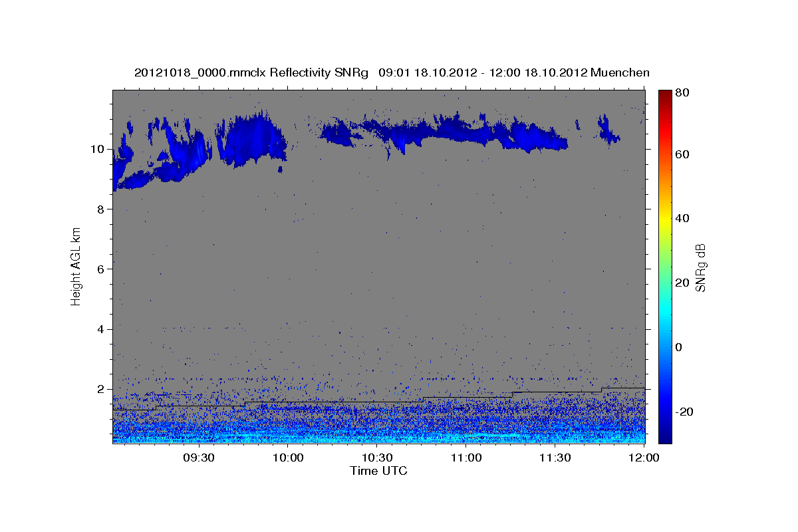798x532 pixels.
Task: Click the 10:30 time tick label
Action: (378, 458)
